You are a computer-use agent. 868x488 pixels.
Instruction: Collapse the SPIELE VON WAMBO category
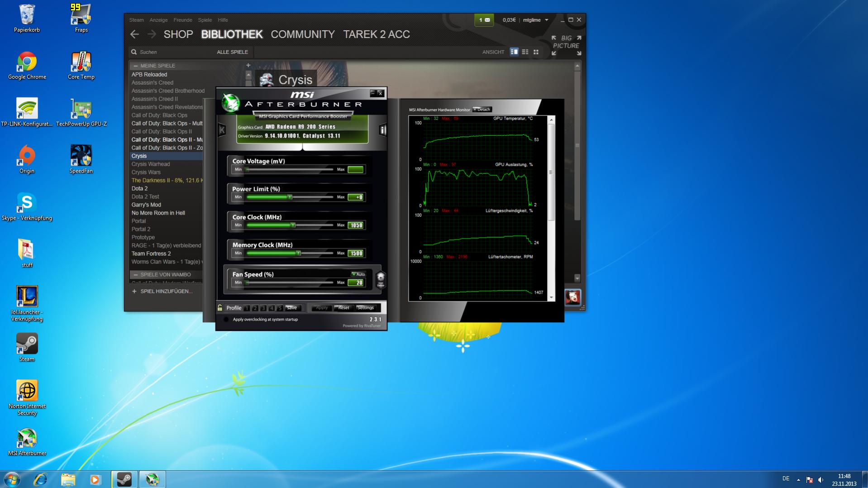point(135,275)
